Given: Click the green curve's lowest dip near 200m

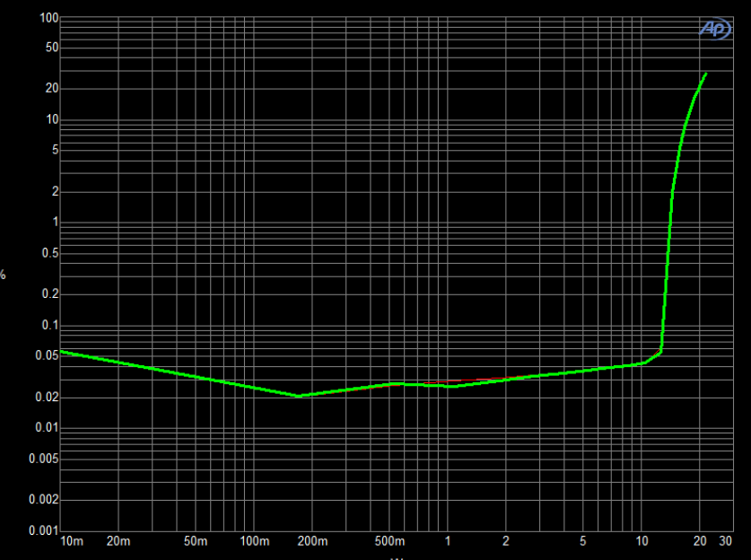Looking at the screenshot, I should point(299,396).
